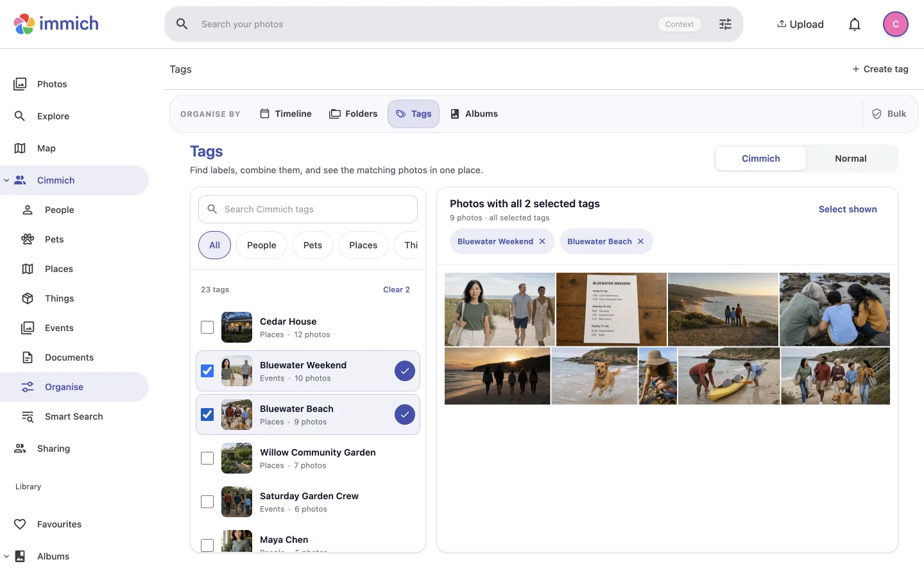924x573 pixels.
Task: Check the Willow Community Garden checkbox
Action: coord(207,458)
